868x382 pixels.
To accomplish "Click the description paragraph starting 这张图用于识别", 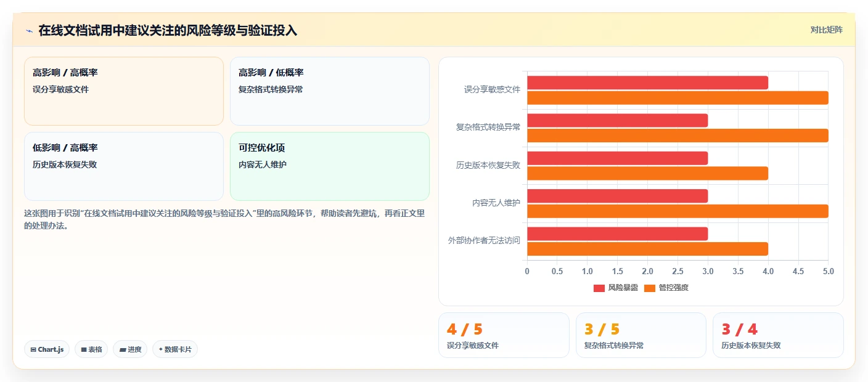I will pyautogui.click(x=224, y=219).
